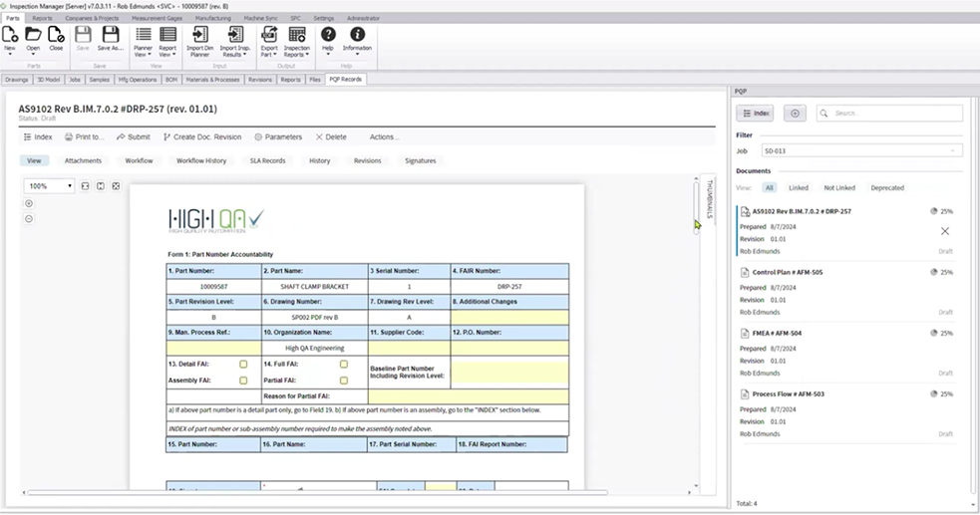This screenshot has width=980, height=515.
Task: Click the add document plus button in PQP panel
Action: coord(795,113)
